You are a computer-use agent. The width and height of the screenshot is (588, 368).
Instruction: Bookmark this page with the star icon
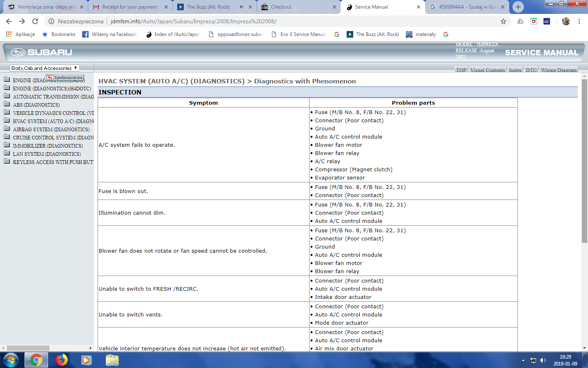pos(503,21)
